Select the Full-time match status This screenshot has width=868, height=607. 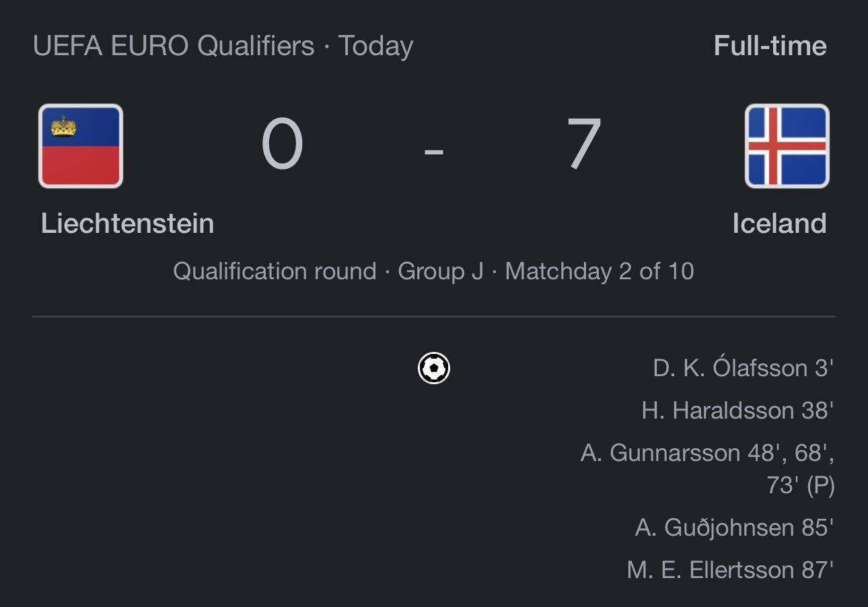pyautogui.click(x=770, y=46)
